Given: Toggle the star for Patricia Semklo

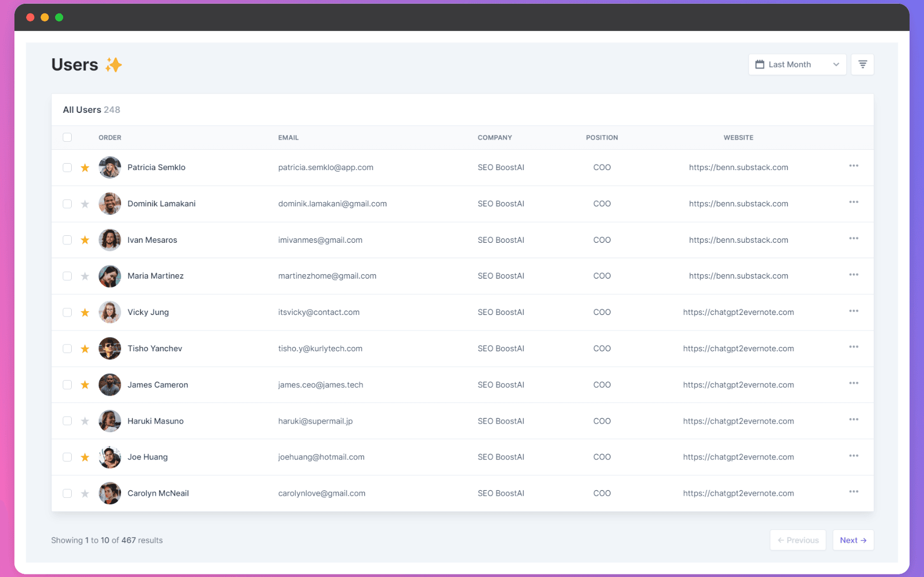Looking at the screenshot, I should (x=85, y=168).
